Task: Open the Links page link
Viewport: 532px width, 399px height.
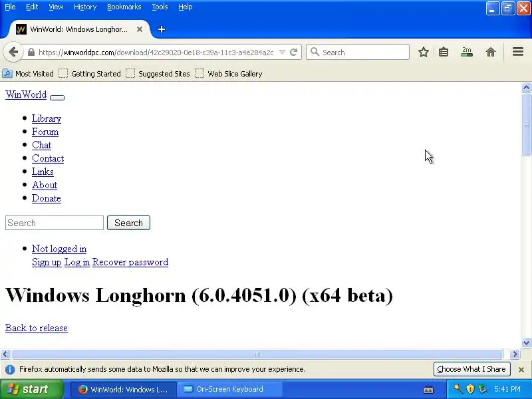Action: tap(43, 172)
